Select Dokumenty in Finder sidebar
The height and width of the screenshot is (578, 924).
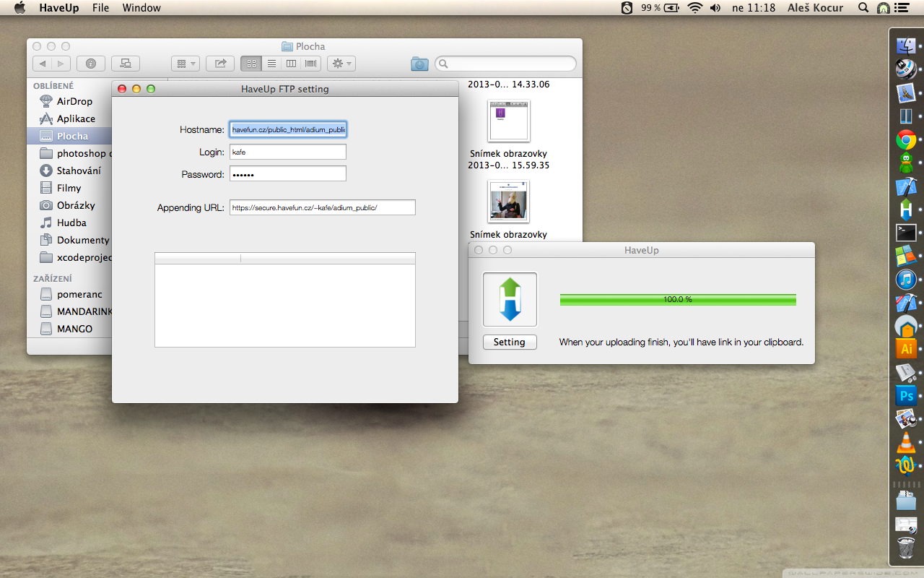point(69,240)
